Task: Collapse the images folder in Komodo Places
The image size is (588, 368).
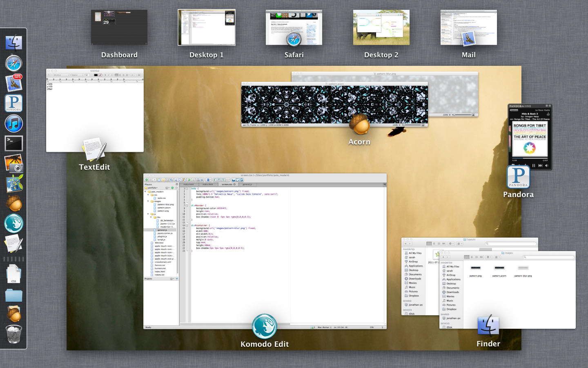Action: click(148, 201)
